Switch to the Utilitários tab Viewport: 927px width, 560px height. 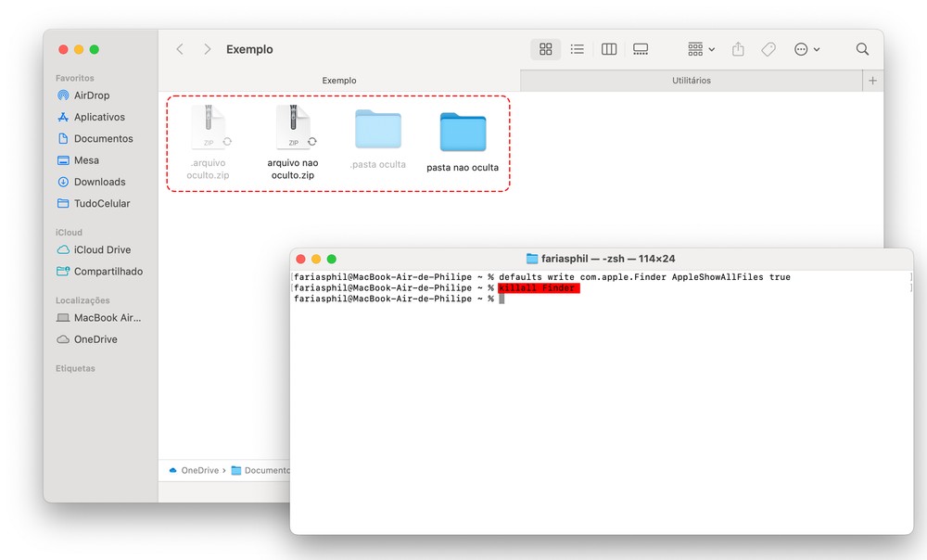691,81
